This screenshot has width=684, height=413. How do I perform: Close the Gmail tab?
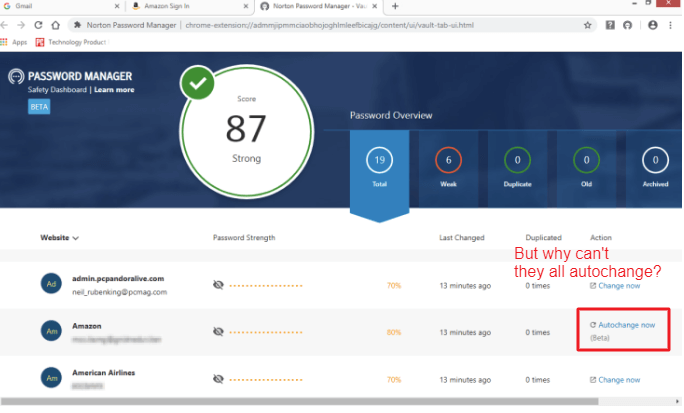coord(117,6)
